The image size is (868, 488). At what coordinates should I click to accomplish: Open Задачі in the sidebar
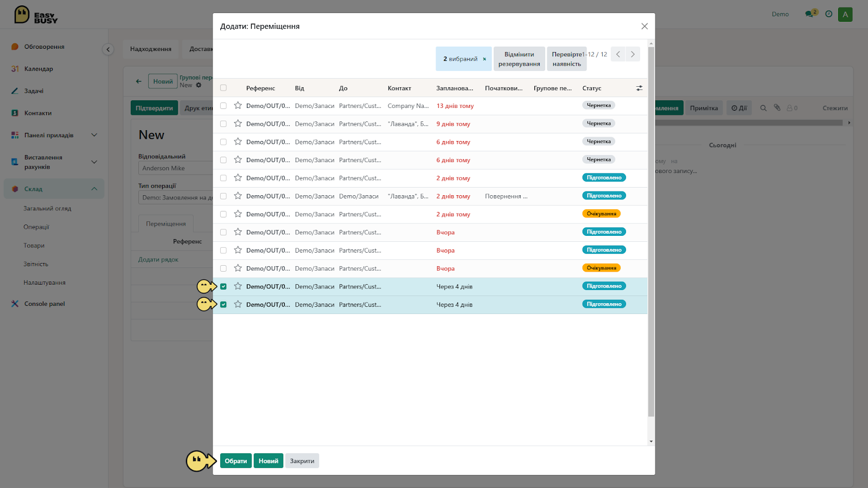(x=34, y=91)
